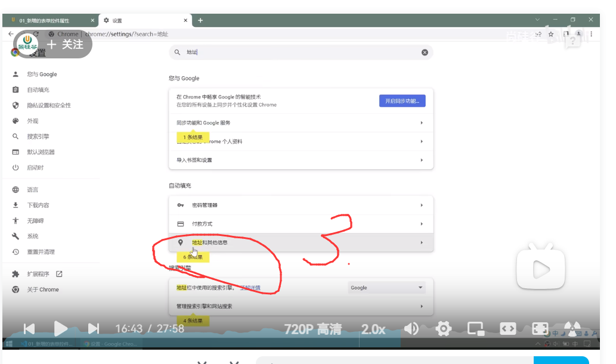Open the About Chrome page

pyautogui.click(x=43, y=290)
